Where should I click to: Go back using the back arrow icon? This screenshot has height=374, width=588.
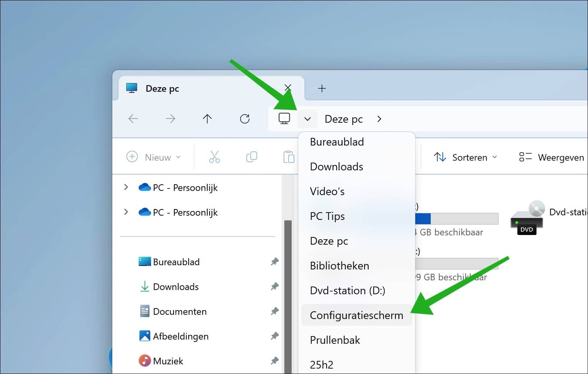point(133,118)
